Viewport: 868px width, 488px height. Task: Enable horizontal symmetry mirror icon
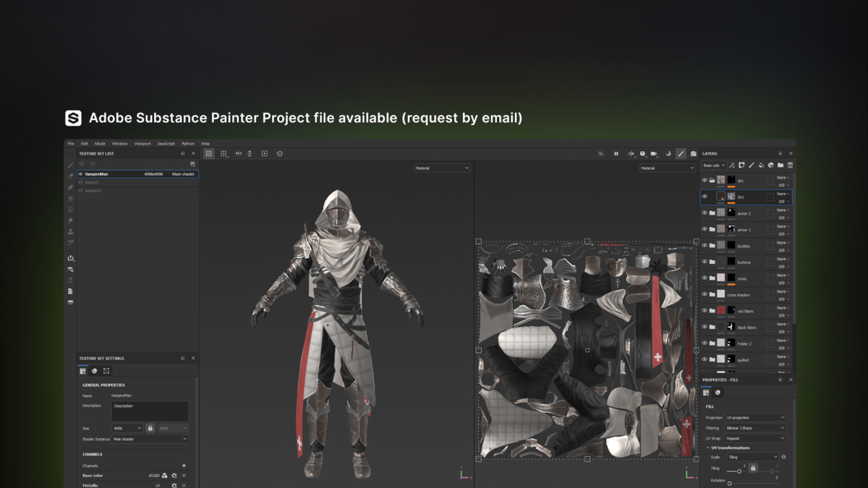tap(239, 153)
